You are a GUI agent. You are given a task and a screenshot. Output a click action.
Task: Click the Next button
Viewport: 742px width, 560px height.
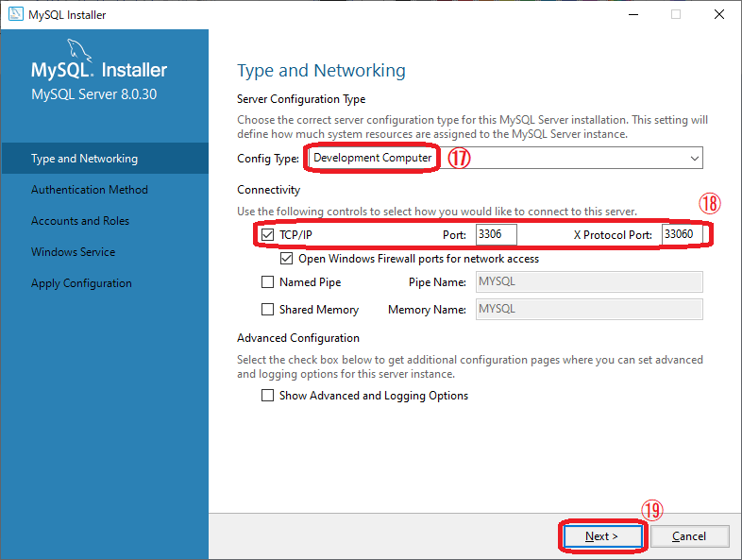(601, 536)
